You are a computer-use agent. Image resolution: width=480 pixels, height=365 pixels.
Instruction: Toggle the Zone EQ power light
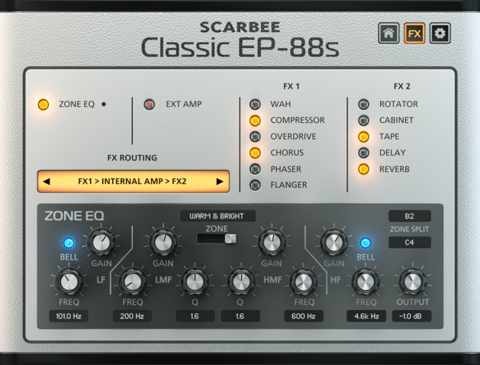tap(43, 104)
